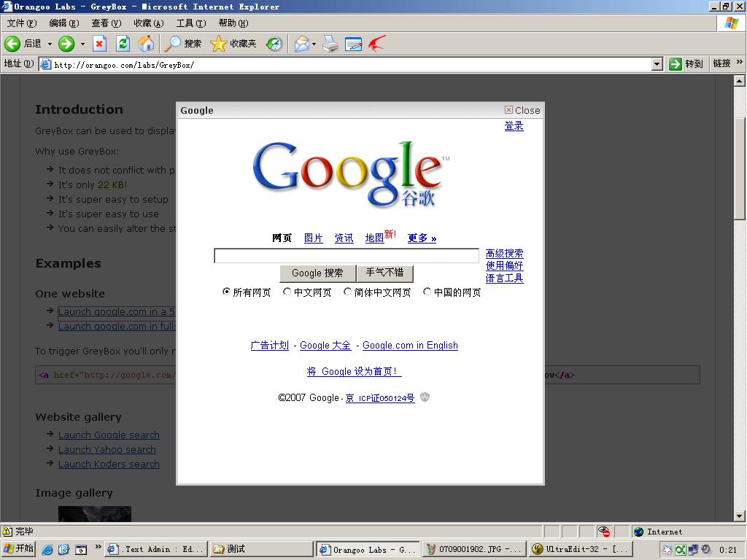This screenshot has height=560, width=747.
Task: Expand the Mail button dropdown arrow
Action: [314, 44]
